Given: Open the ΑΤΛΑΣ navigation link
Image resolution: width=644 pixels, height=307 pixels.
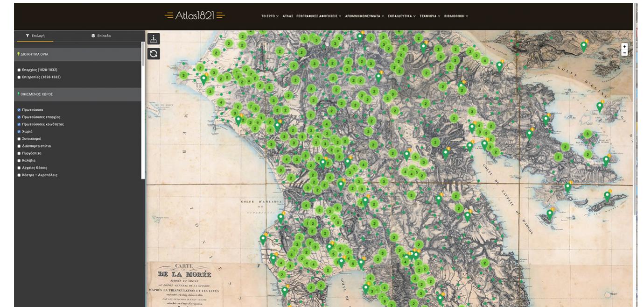Looking at the screenshot, I should (x=287, y=16).
